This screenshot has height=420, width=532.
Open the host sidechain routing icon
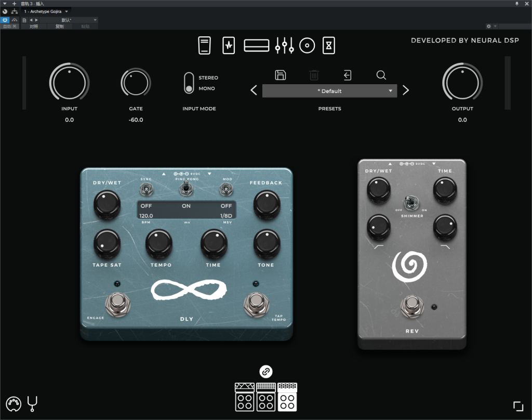click(x=15, y=11)
